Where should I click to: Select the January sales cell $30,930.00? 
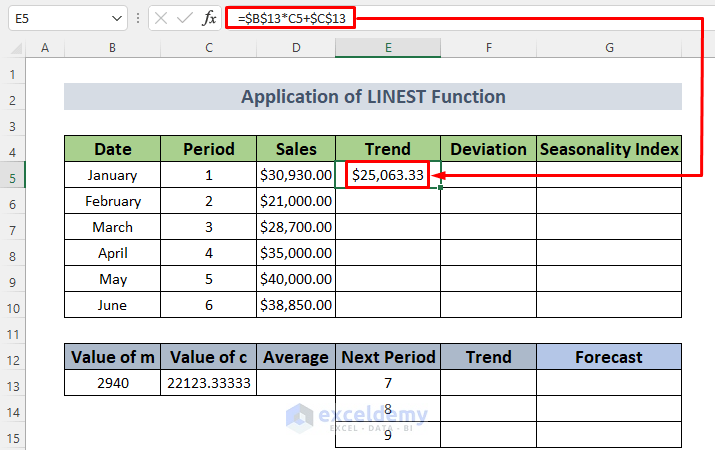(295, 175)
